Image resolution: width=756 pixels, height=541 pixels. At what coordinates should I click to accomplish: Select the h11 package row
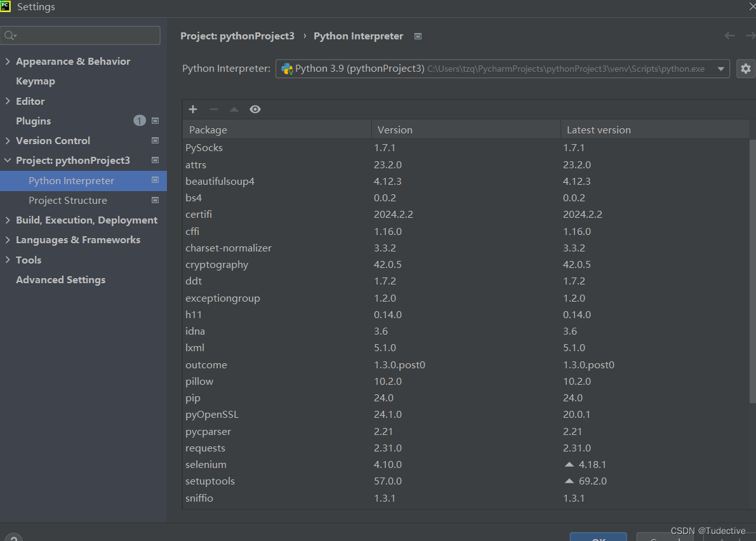tap(466, 314)
